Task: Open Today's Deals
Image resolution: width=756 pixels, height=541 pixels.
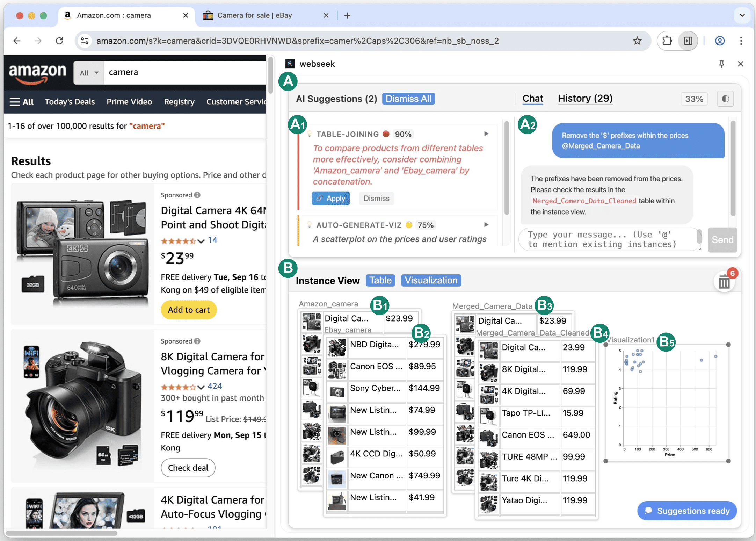Action: point(70,102)
